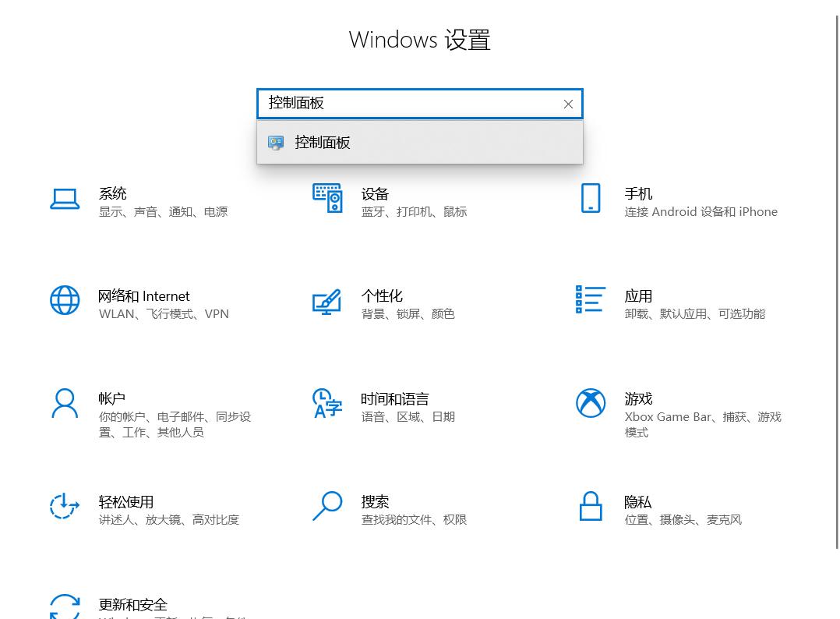Open the 轻松使用 icon

[65, 506]
